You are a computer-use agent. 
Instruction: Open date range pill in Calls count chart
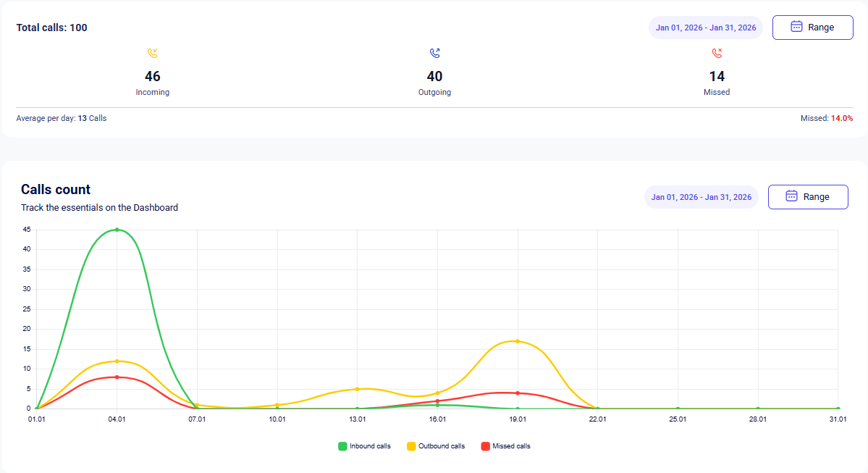tap(701, 197)
